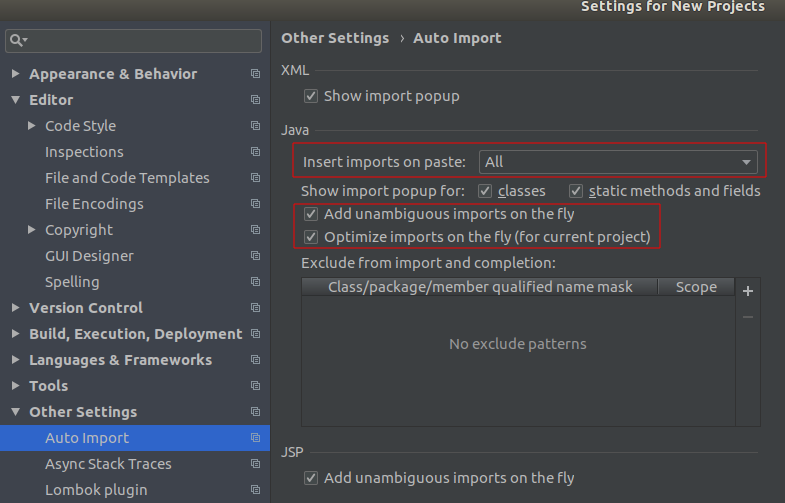Click the project-level icon next to Lombok plugin

click(255, 490)
